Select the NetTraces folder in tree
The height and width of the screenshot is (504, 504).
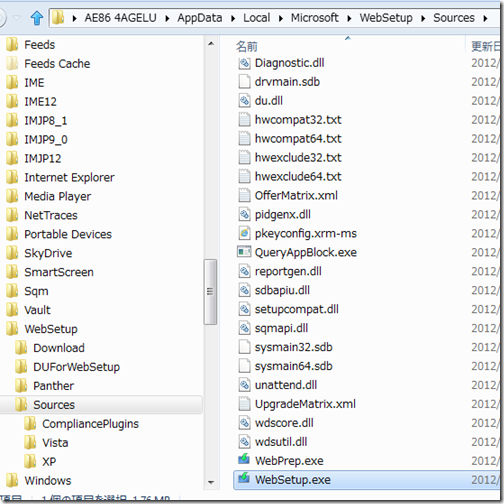pos(51,215)
